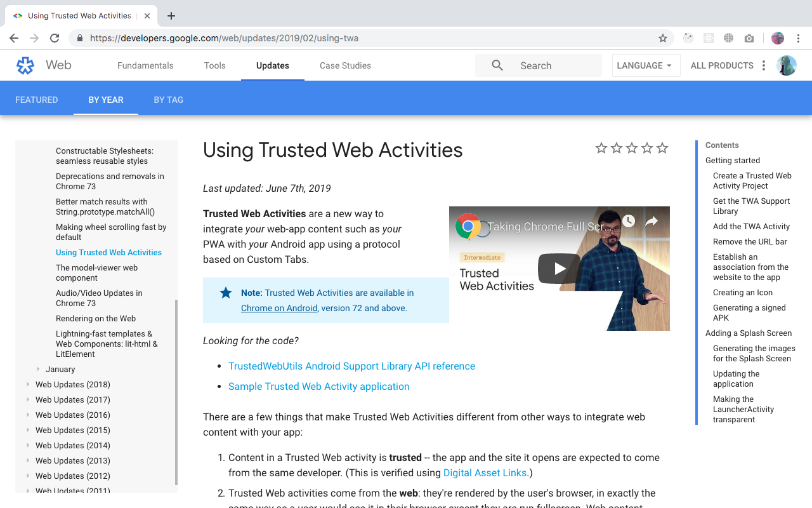Expand Web Updates (2015)
Image resolution: width=812 pixels, height=508 pixels.
[28, 430]
